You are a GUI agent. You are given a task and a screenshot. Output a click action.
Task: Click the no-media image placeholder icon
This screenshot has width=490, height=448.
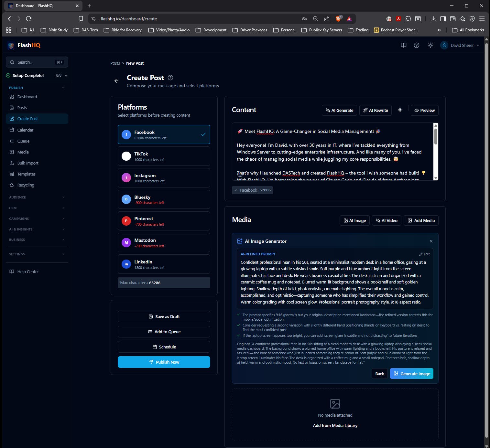(x=335, y=404)
